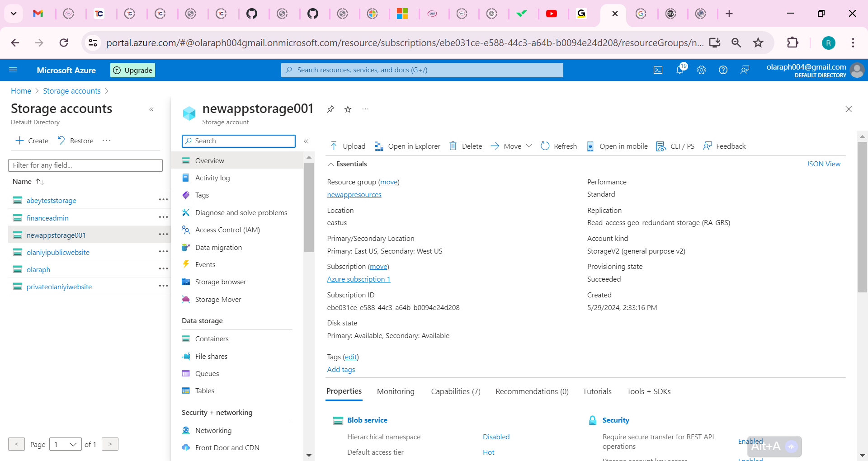
Task: Click the Upgrade button
Action: coord(132,70)
